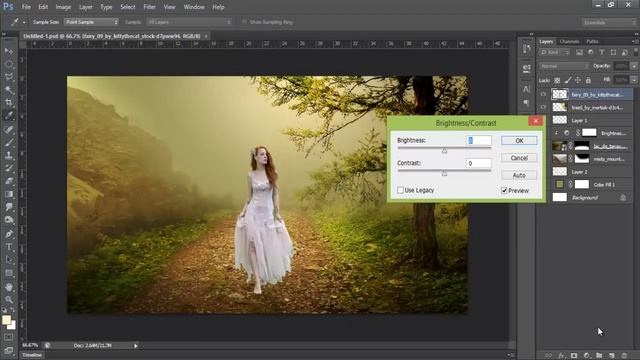This screenshot has height=360, width=640.
Task: Click the Auto button
Action: 519,175
